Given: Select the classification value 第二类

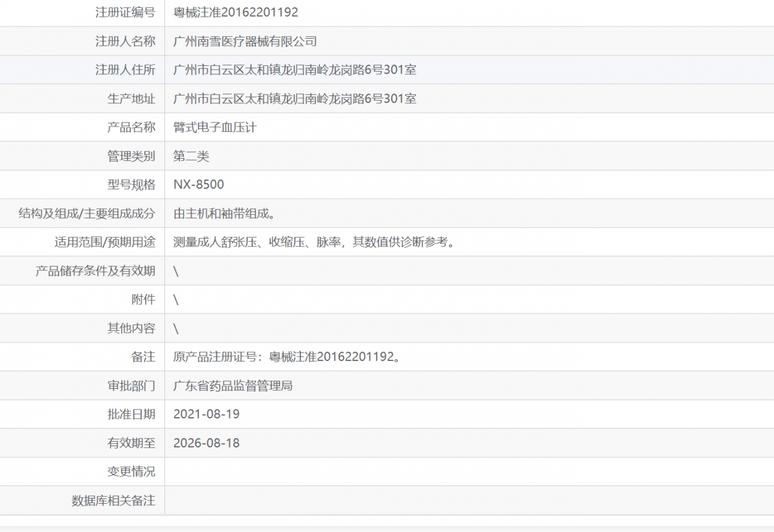Looking at the screenshot, I should (x=188, y=156).
